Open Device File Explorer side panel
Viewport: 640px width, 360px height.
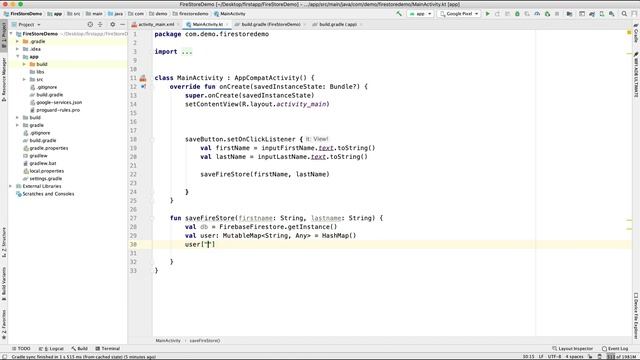636,316
